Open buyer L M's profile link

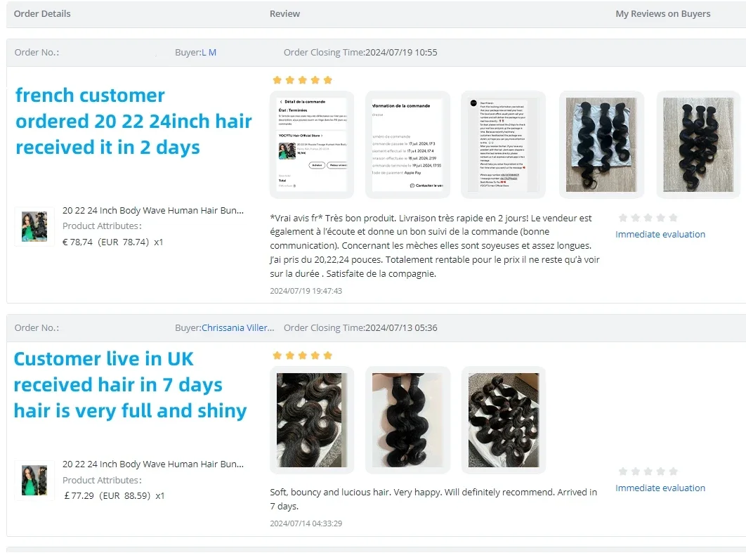click(x=209, y=52)
